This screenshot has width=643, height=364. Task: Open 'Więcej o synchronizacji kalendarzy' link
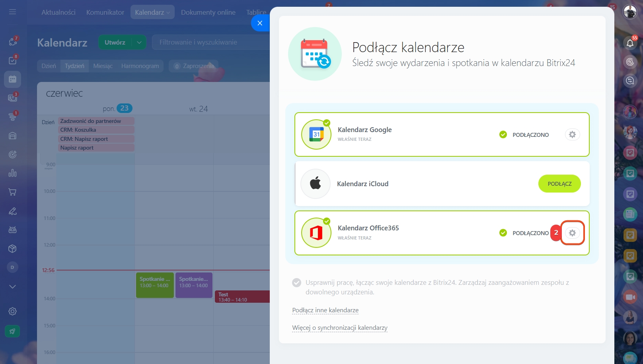click(340, 328)
